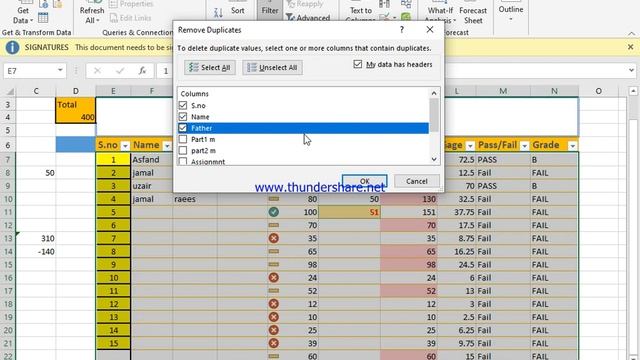This screenshot has height=360, width=640.
Task: Cancel the Remove Duplicates dialog
Action: click(417, 181)
